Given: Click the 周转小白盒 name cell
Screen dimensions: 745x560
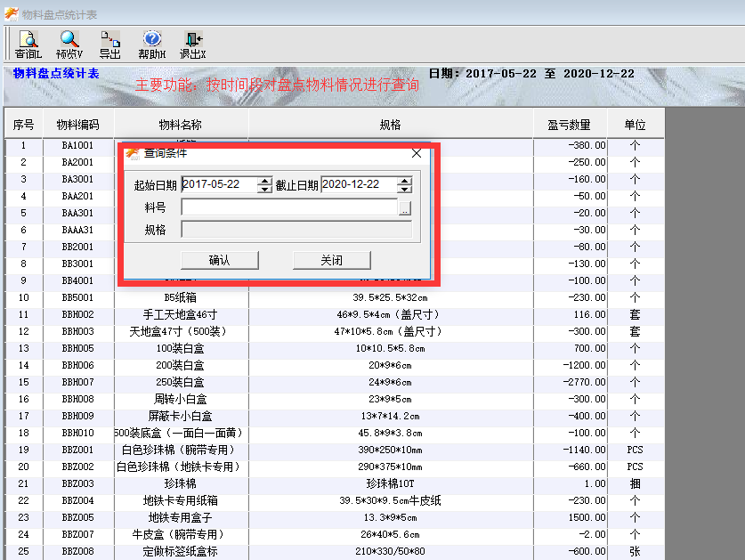Looking at the screenshot, I should pos(181,400).
